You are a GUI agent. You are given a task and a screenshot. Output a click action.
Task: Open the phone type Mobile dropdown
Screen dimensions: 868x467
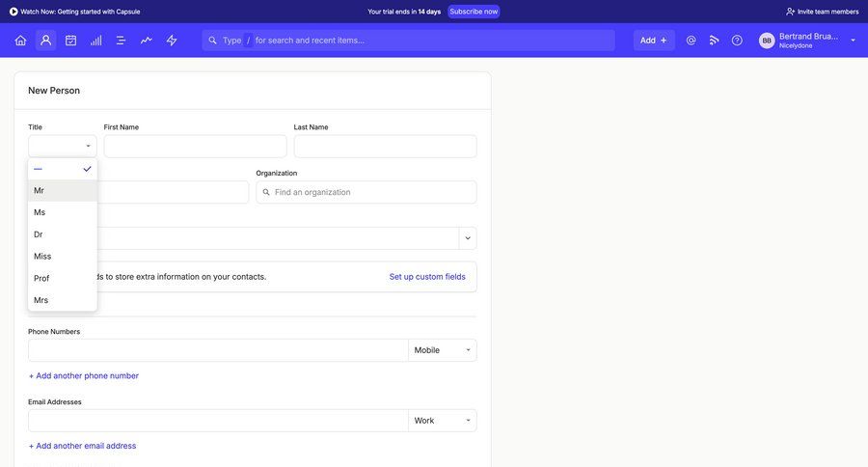tap(443, 350)
